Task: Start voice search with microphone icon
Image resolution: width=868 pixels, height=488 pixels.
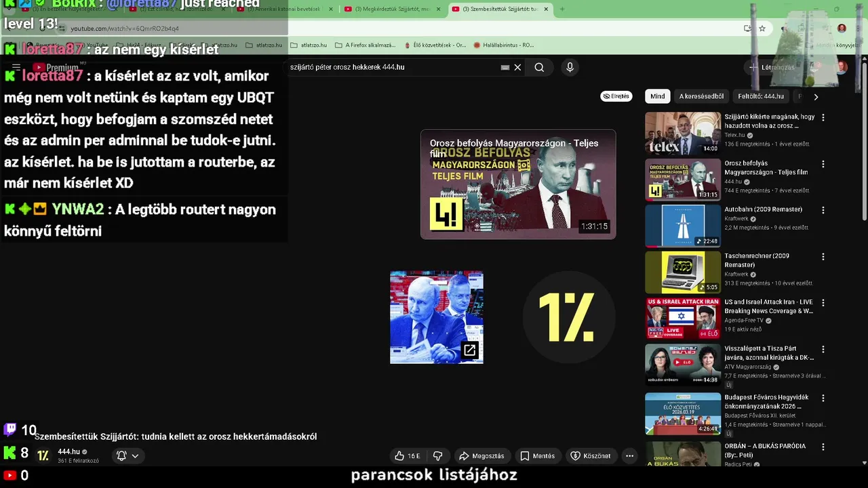Action: [x=570, y=67]
